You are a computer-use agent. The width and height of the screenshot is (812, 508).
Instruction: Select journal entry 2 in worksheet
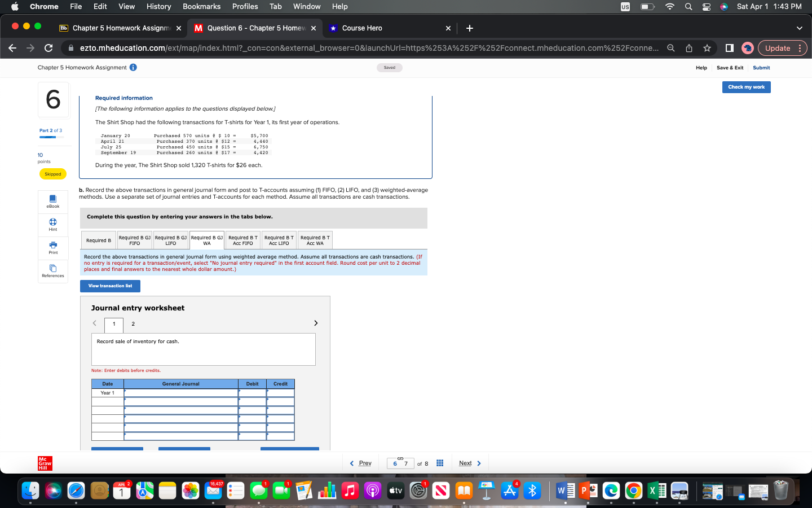[133, 324]
